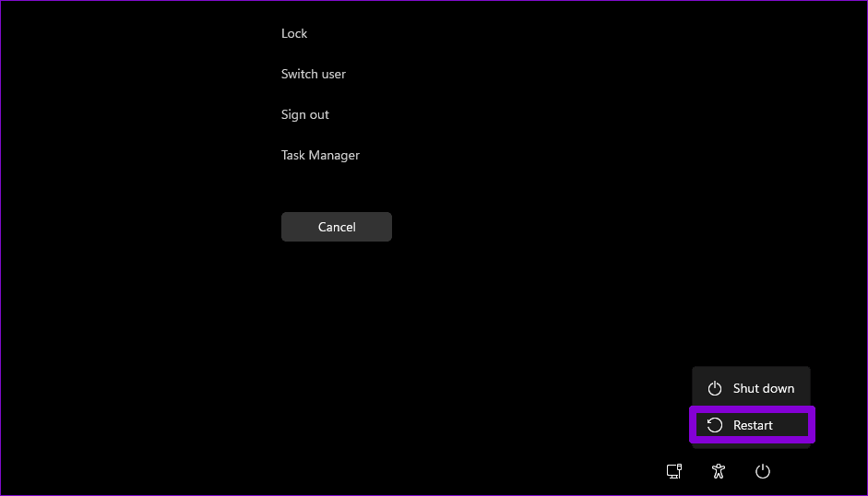
Task: Open the Accessibility options icon
Action: click(x=719, y=471)
